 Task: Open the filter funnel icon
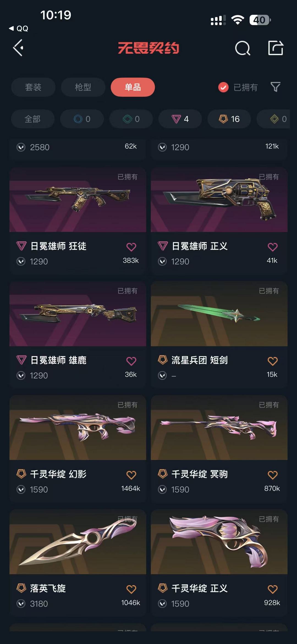coord(275,87)
